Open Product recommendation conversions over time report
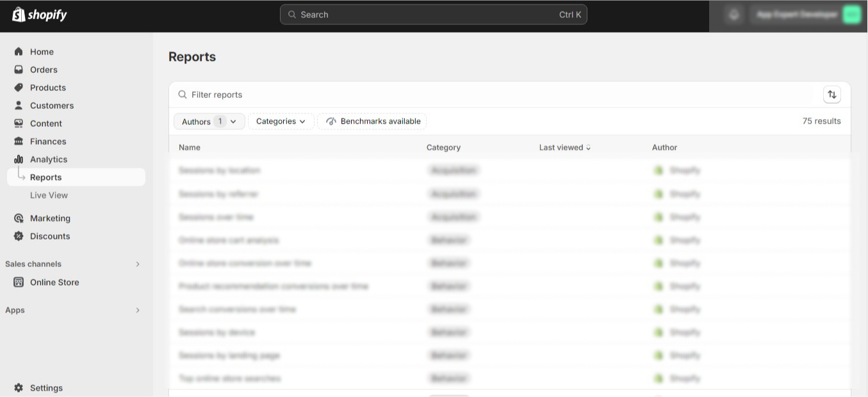Screen dimensions: 868x397 274,286
